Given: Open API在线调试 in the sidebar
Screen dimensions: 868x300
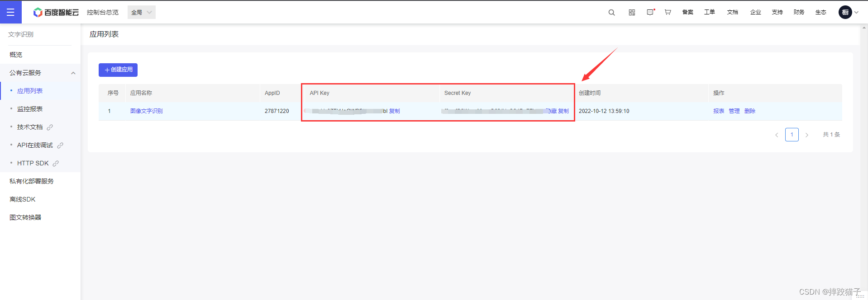Looking at the screenshot, I should (35, 145).
